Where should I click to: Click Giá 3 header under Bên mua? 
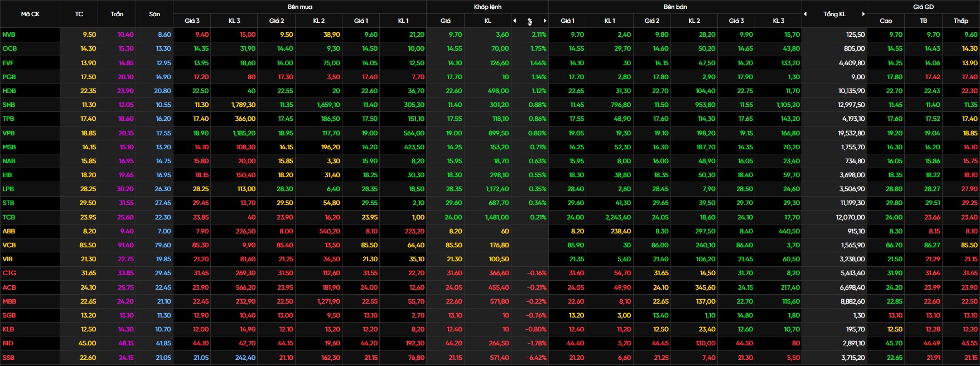[x=192, y=21]
